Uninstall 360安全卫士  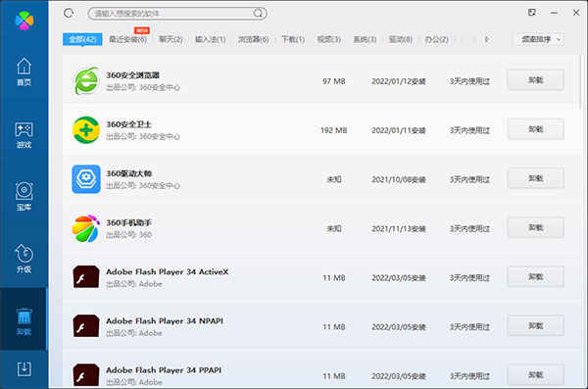535,129
